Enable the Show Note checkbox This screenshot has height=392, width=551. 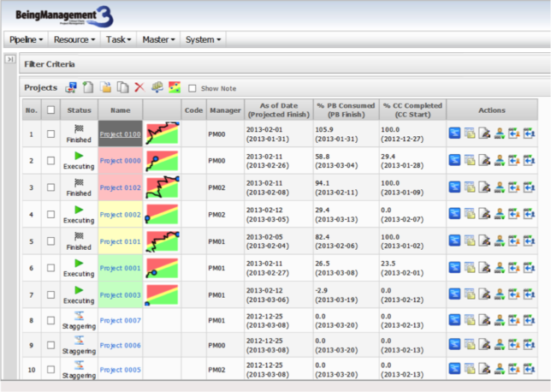pos(193,88)
